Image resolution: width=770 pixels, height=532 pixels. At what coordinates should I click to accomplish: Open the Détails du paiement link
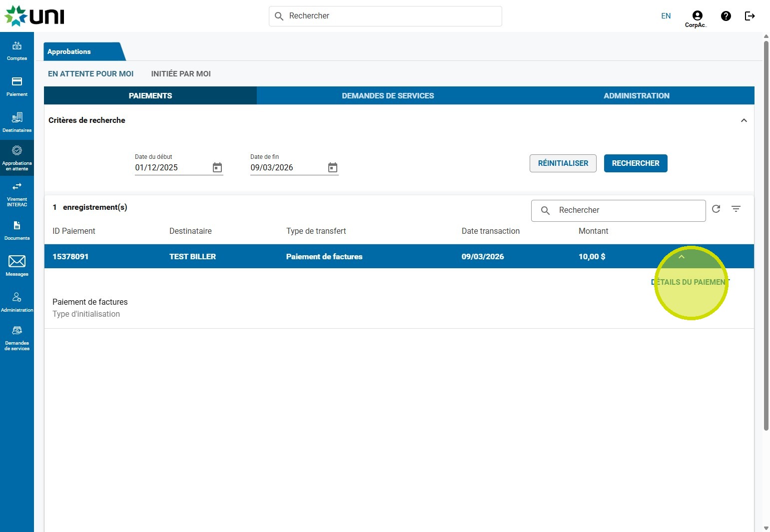point(690,282)
